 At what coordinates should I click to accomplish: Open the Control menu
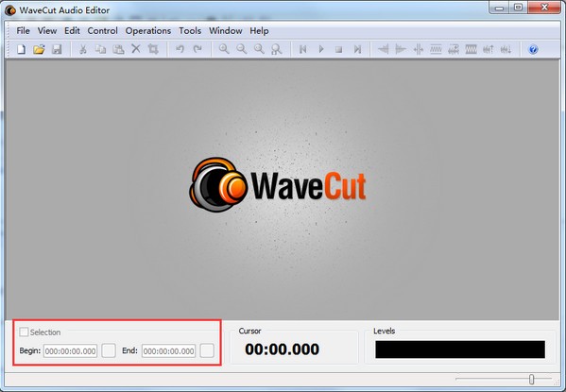[102, 31]
